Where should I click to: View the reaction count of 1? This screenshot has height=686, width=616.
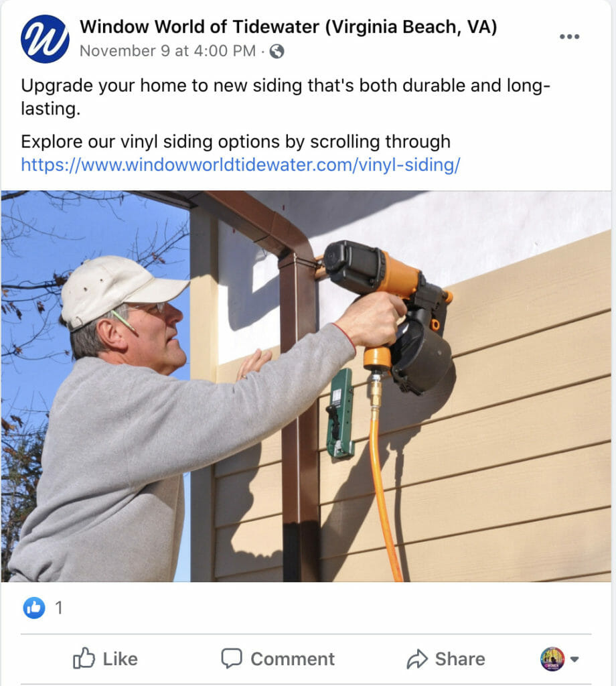click(58, 608)
